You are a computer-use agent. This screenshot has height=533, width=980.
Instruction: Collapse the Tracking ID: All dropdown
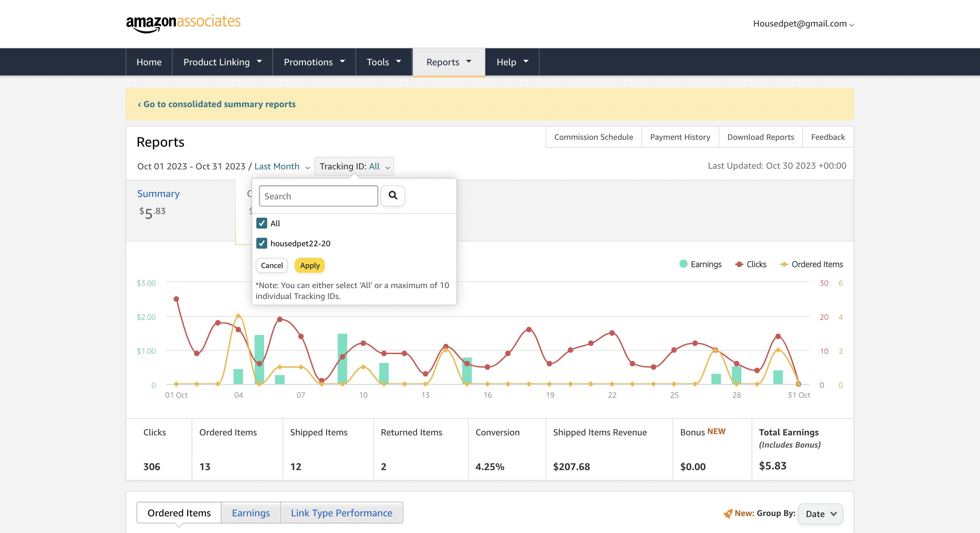pos(354,167)
